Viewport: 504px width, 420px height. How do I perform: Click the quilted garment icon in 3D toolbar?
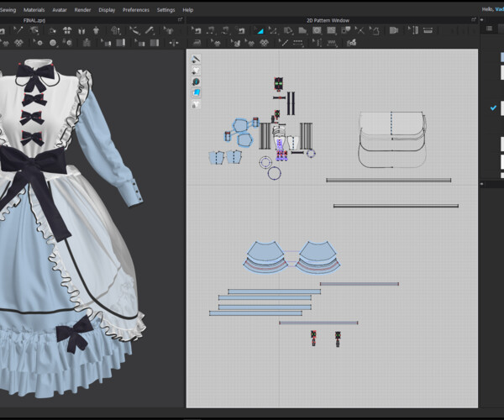point(18,42)
